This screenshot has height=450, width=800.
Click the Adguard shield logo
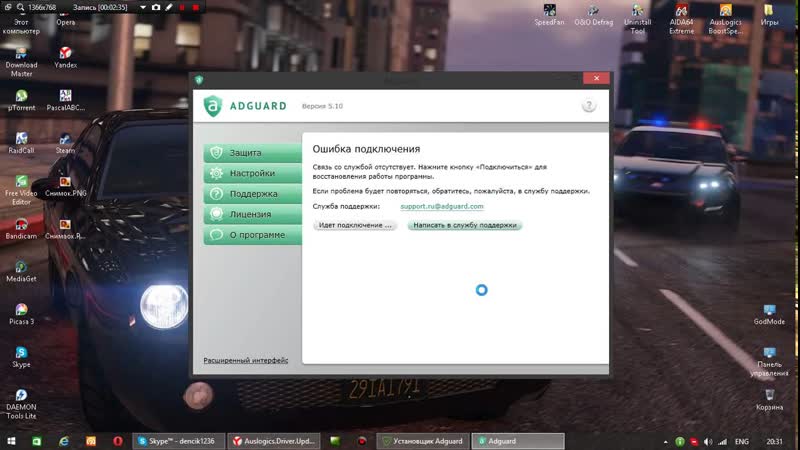213,106
